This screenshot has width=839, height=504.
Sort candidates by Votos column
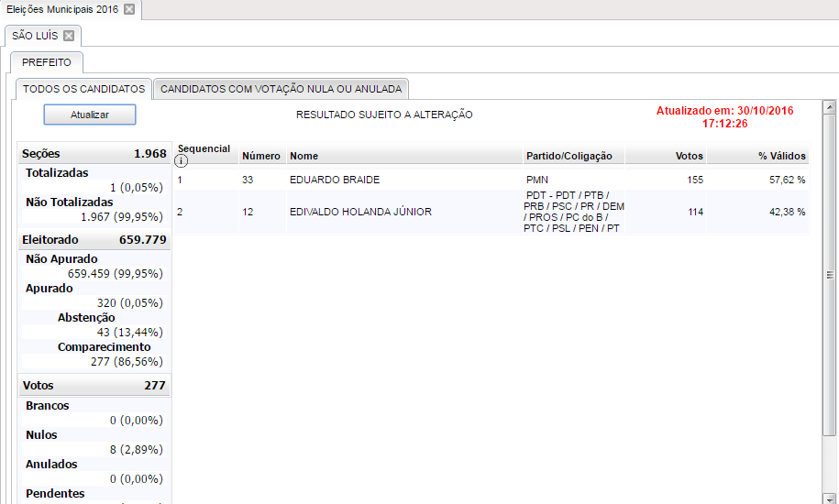pyautogui.click(x=689, y=156)
